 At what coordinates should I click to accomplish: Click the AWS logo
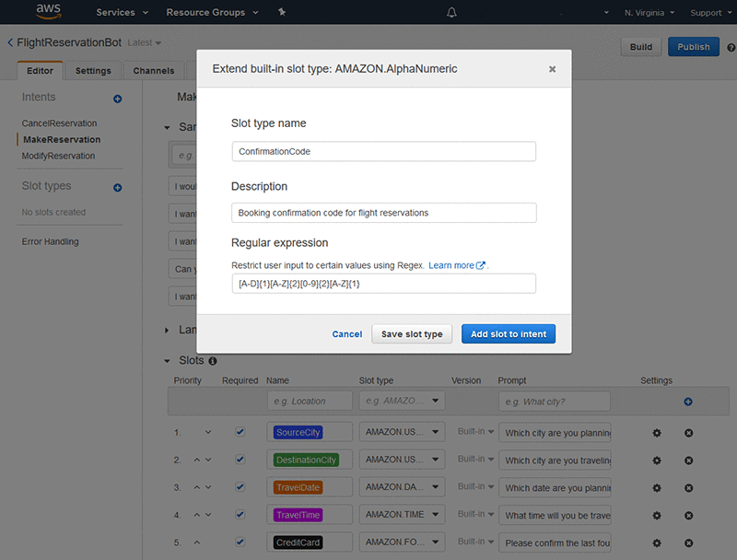pyautogui.click(x=49, y=11)
